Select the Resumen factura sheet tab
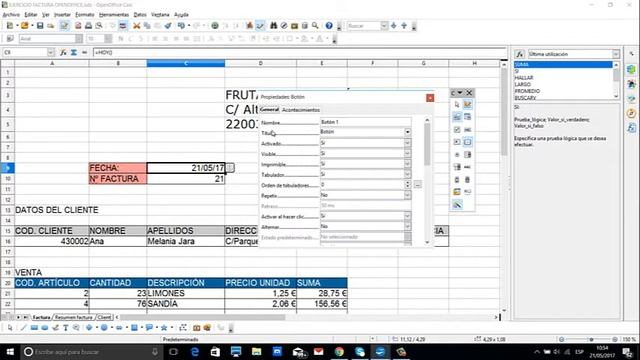Screen dimensions: 640x360 73,317
